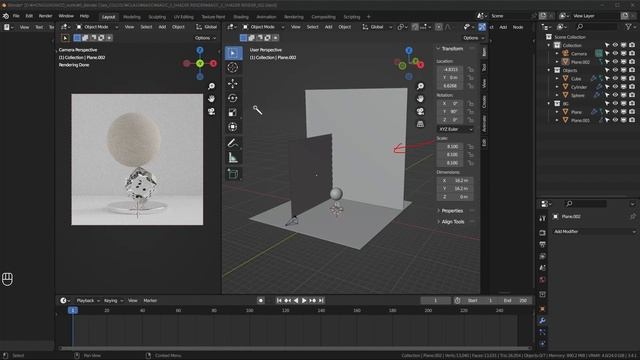The width and height of the screenshot is (640, 360).
Task: Open Add Modifier dropdown
Action: pyautogui.click(x=594, y=231)
